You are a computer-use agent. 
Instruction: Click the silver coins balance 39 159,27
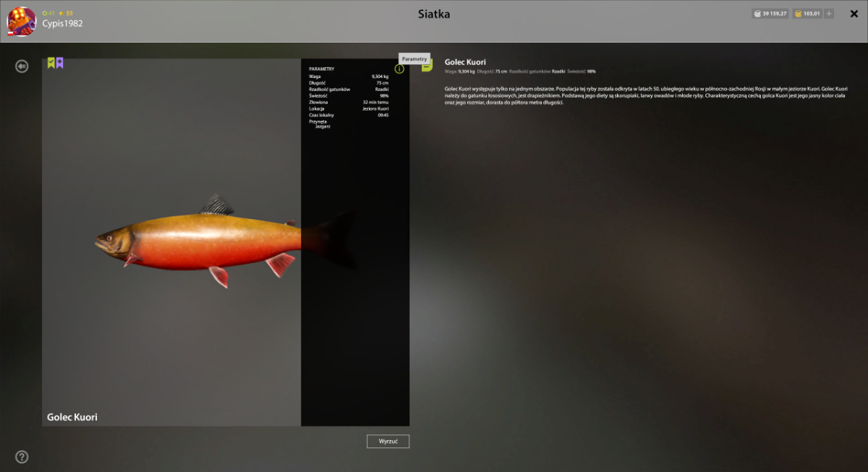click(770, 14)
